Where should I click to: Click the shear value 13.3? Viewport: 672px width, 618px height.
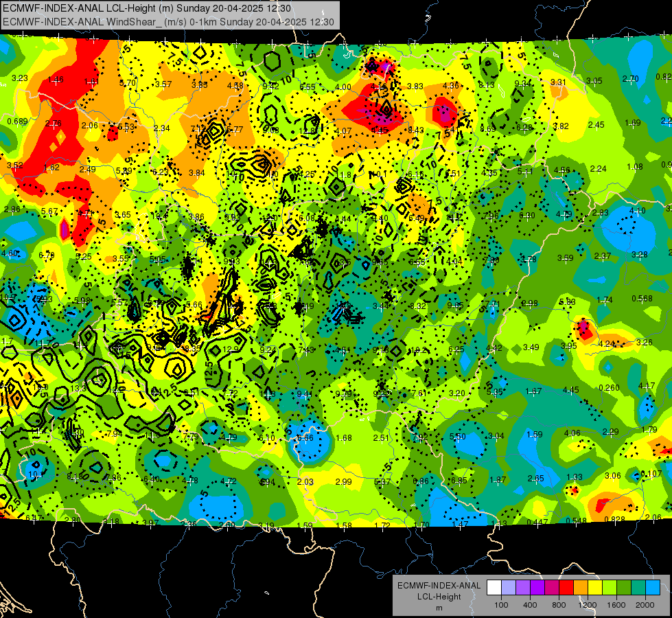(x=78, y=389)
